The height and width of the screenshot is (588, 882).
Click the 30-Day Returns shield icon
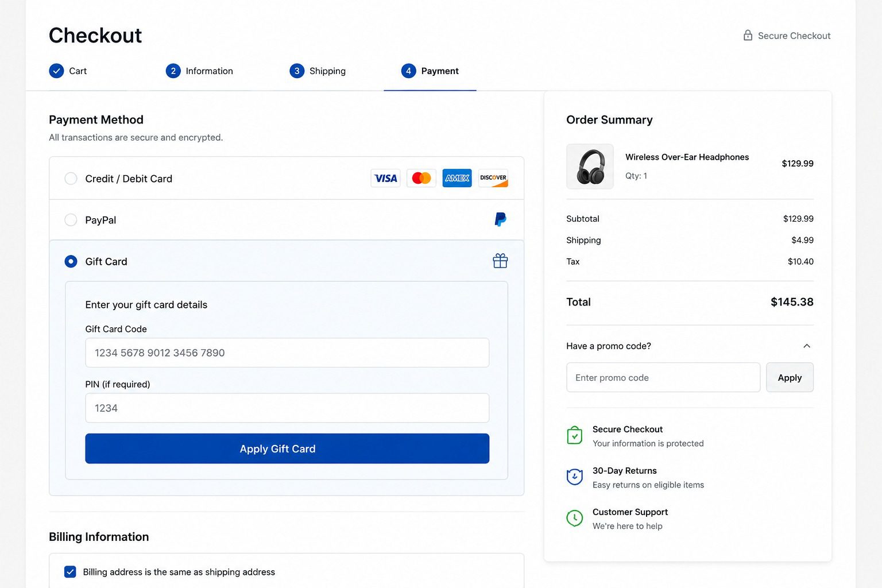(575, 477)
